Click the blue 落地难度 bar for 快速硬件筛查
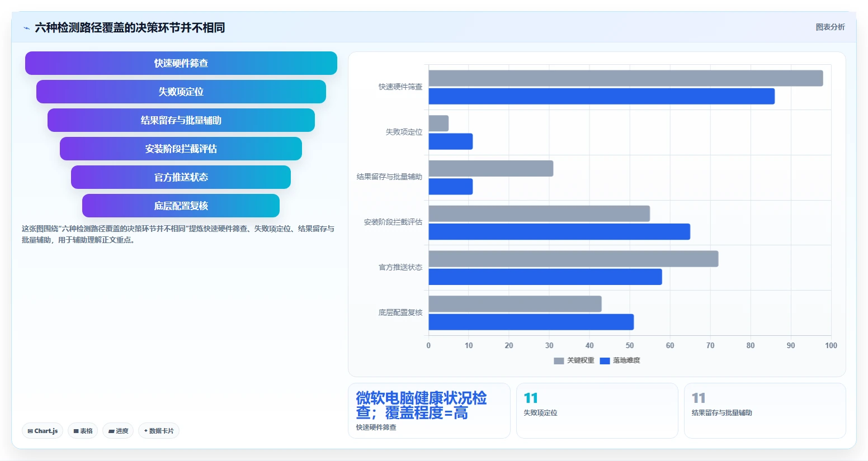The image size is (868, 461). (602, 96)
